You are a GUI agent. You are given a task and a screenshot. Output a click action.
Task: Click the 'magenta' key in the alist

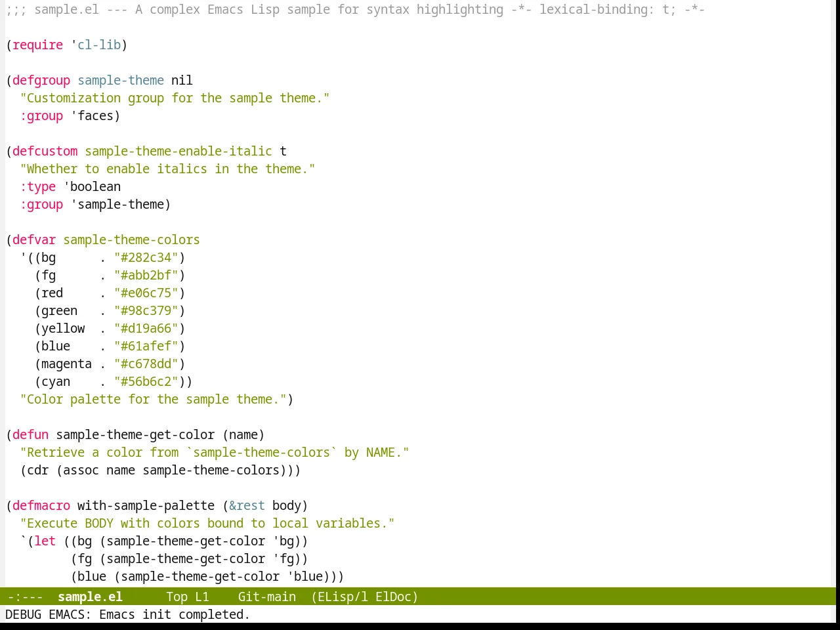point(66,364)
